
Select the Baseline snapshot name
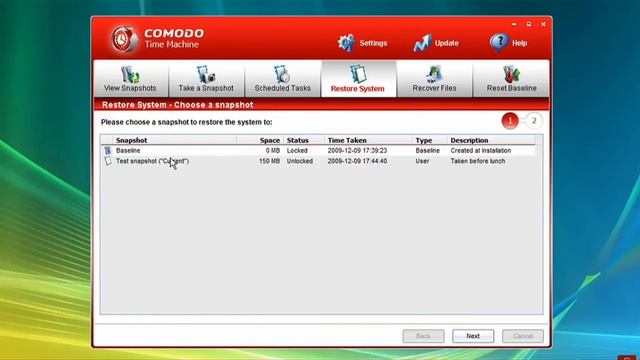(128, 151)
